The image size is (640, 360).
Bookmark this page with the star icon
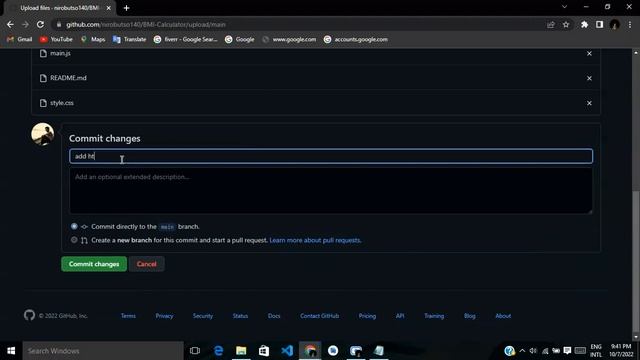click(566, 24)
